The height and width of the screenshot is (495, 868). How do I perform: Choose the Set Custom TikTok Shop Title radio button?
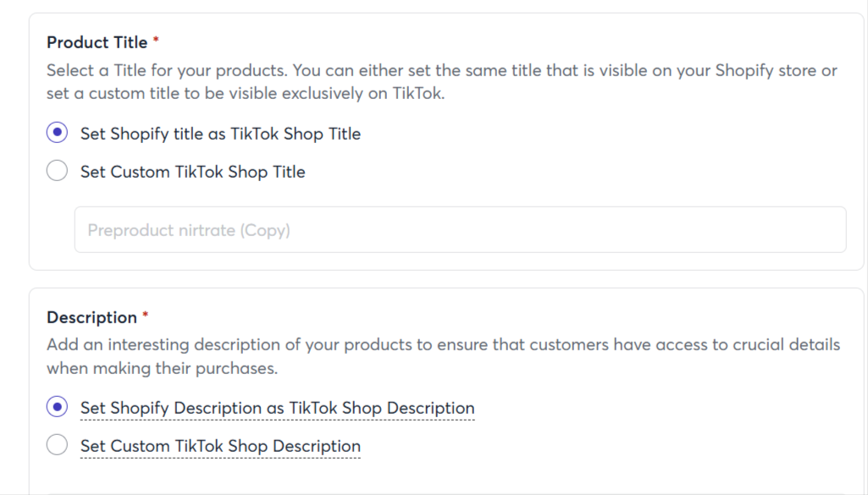[57, 171]
